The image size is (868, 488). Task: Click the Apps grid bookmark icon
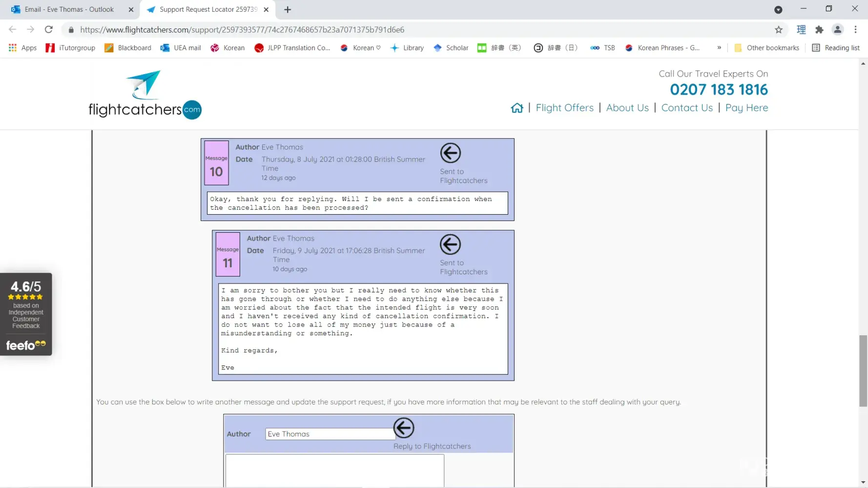pyautogui.click(x=13, y=48)
